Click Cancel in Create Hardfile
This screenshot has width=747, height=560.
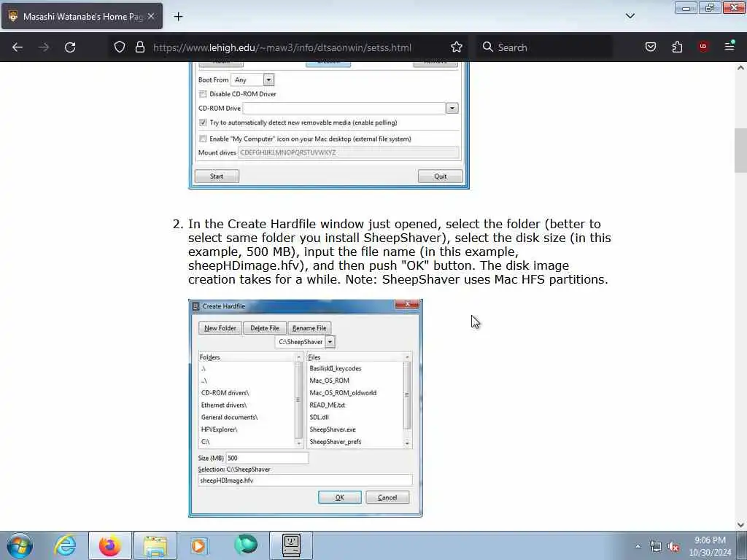point(387,497)
